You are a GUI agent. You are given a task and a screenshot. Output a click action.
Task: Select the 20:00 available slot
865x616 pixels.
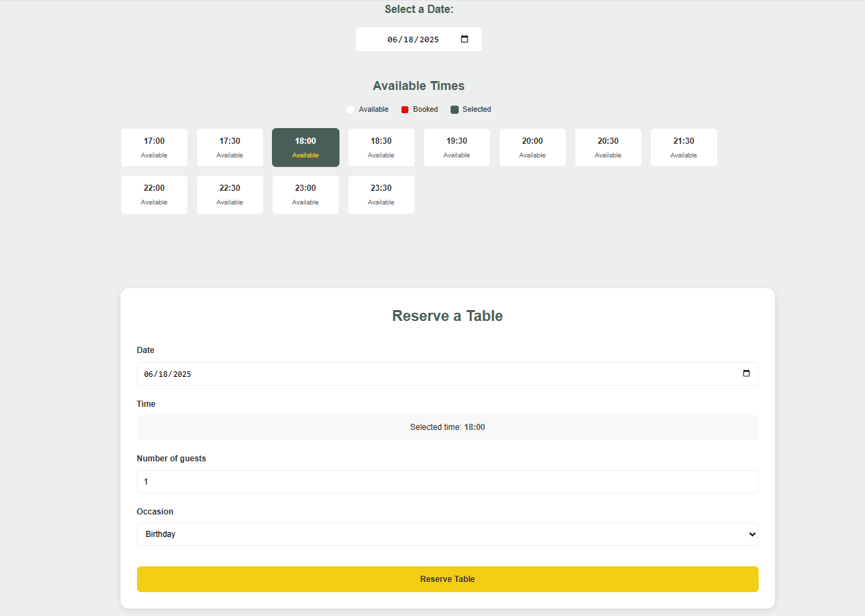(532, 147)
